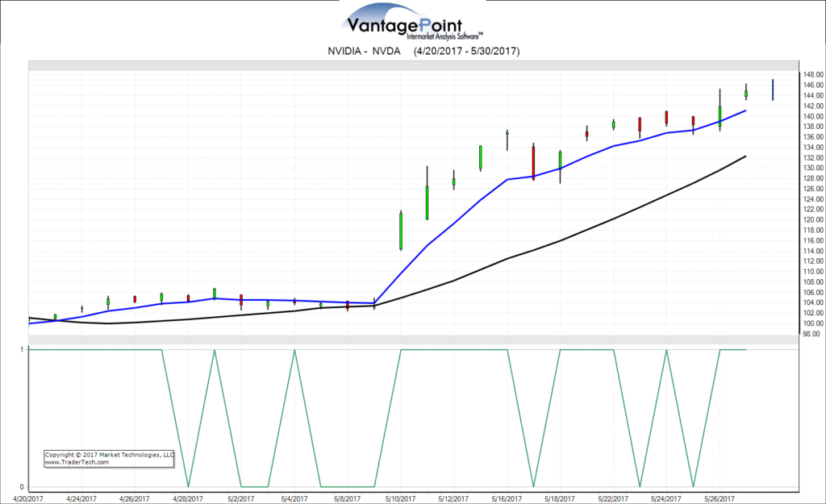Click the 5/8/2017 date label

click(x=348, y=498)
